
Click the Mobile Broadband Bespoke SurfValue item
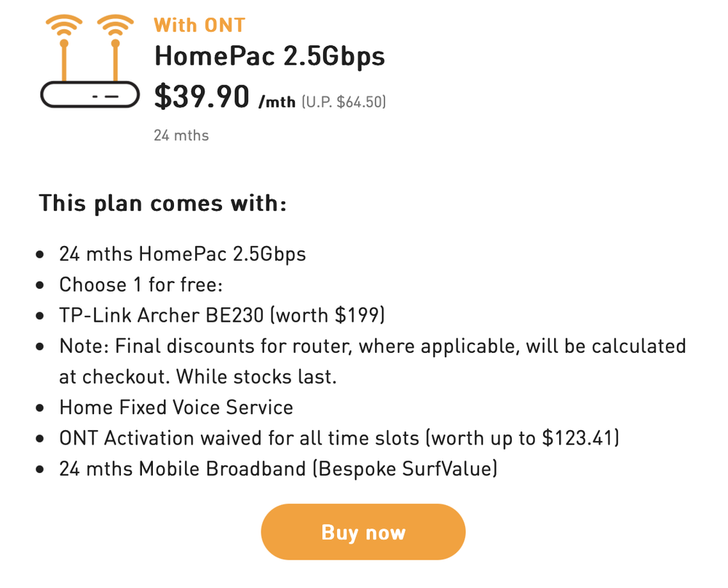(278, 468)
